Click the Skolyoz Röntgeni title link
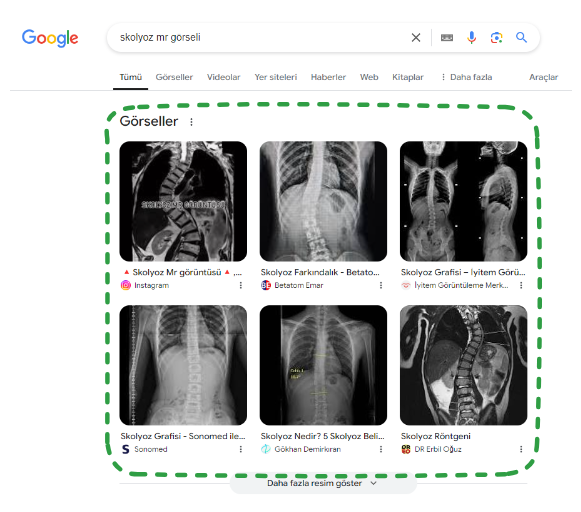 436,436
